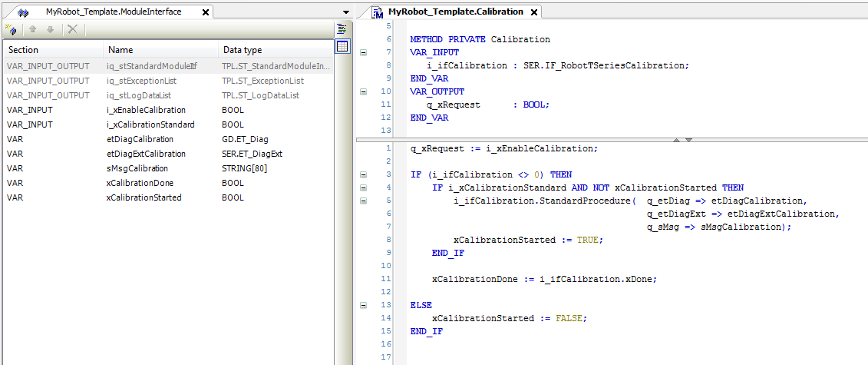
Task: Collapse the VAR_INPUT declaration block
Action: [363, 52]
